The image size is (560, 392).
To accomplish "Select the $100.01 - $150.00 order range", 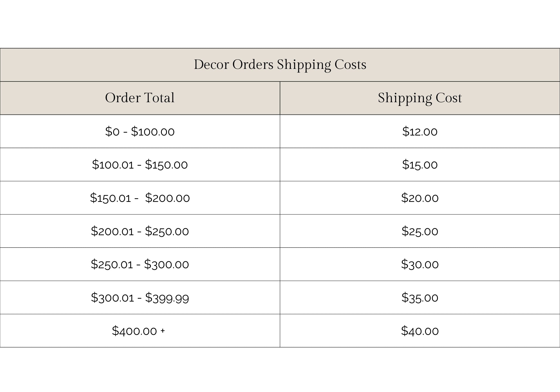I will tap(140, 165).
